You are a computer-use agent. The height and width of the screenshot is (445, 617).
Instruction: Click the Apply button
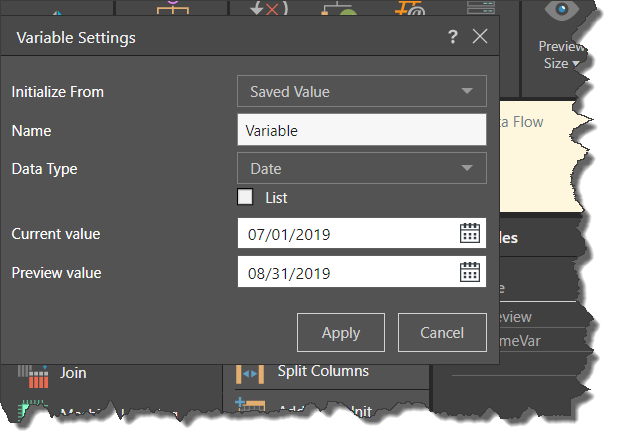click(341, 332)
